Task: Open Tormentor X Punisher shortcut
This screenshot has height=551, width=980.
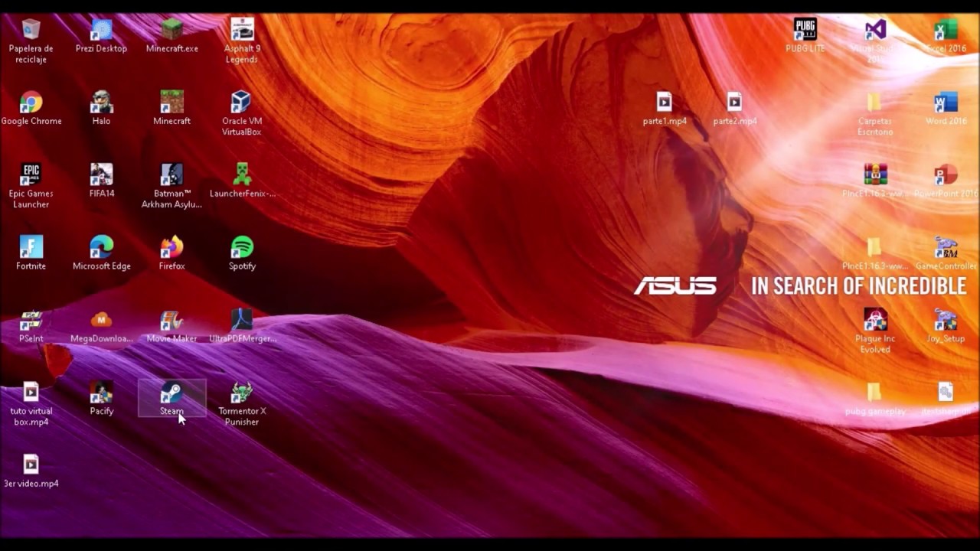Action: click(x=242, y=404)
